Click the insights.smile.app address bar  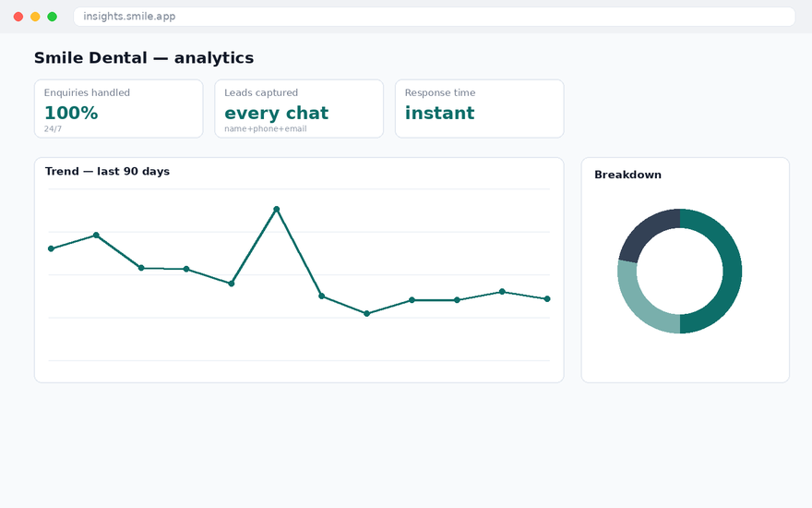[434, 17]
